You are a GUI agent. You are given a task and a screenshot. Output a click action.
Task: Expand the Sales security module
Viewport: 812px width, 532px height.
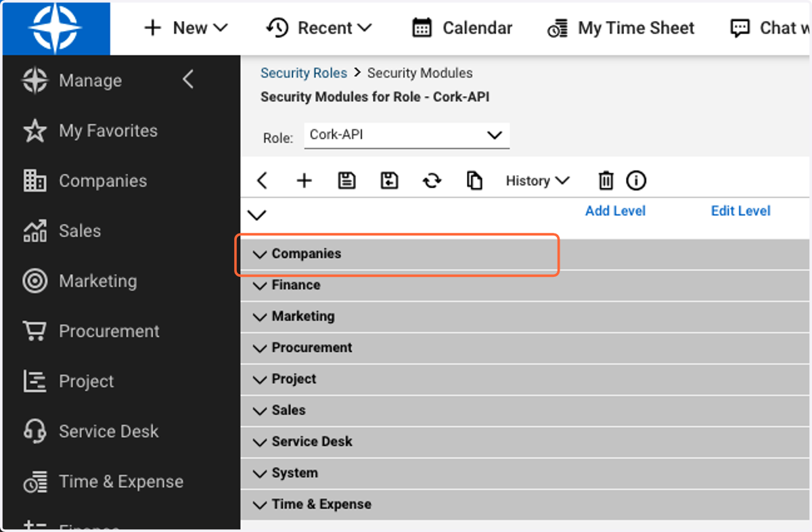[260, 411]
